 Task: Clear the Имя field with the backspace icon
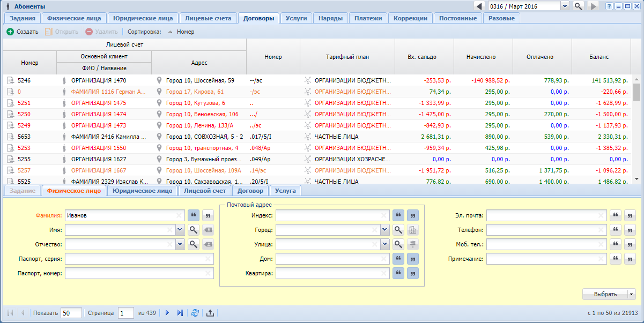208,230
